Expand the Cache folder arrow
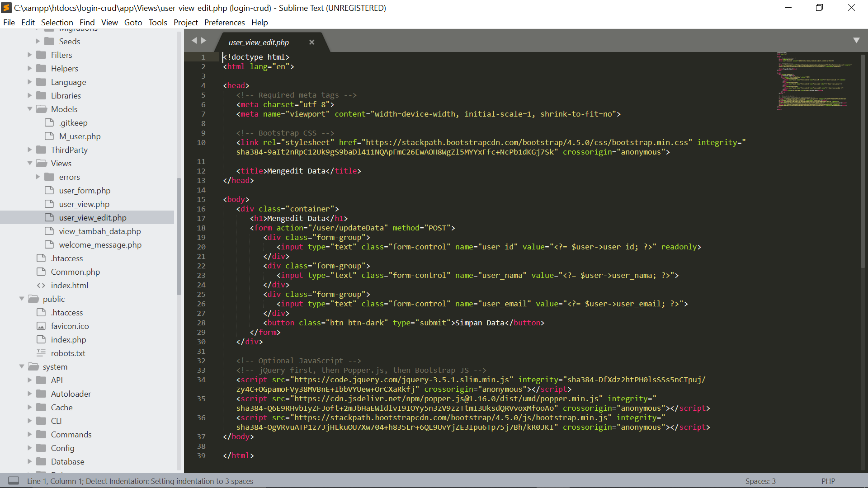This screenshot has height=488, width=868. (x=30, y=407)
